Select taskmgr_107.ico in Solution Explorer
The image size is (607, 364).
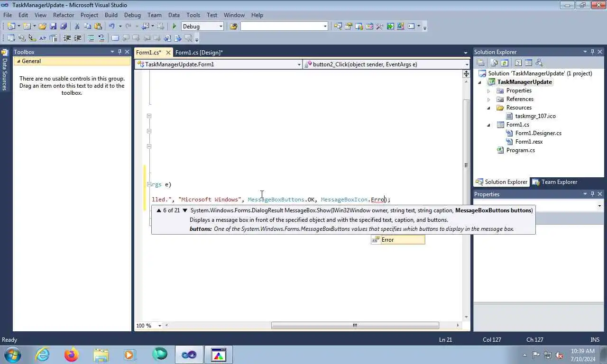click(x=535, y=116)
